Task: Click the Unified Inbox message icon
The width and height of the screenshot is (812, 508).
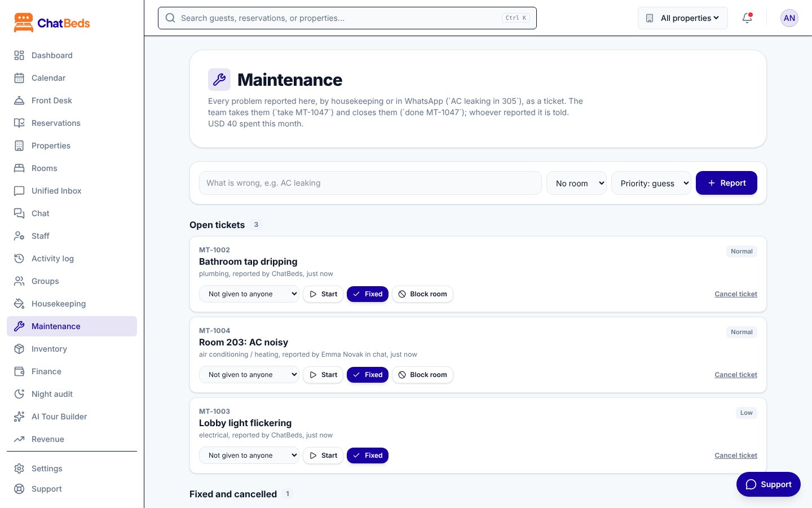Action: tap(19, 191)
